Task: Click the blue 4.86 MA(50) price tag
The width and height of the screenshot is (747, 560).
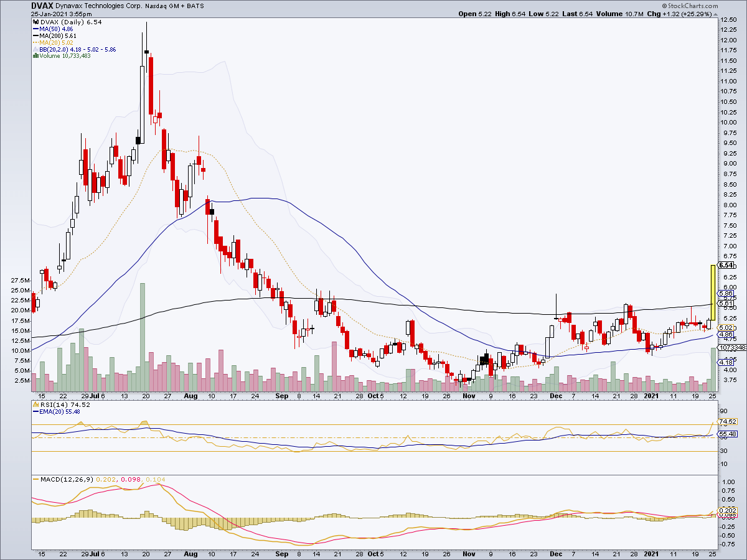Action: [725, 335]
